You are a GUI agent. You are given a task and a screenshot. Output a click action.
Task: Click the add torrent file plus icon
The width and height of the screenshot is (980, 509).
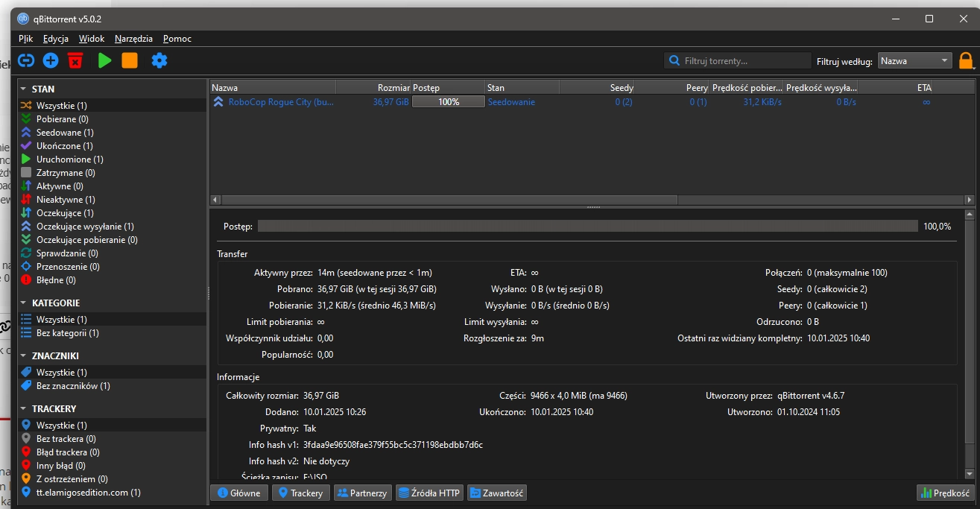click(x=51, y=60)
